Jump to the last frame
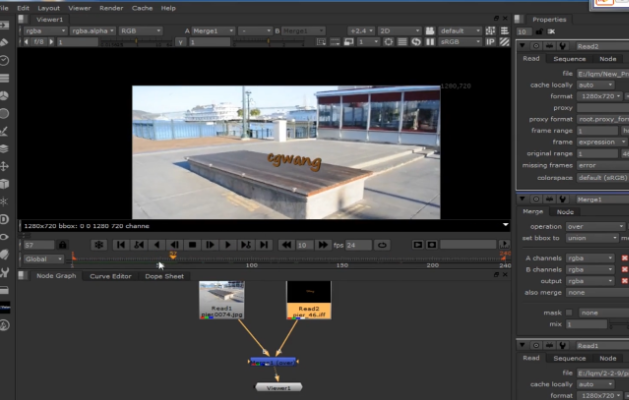The image size is (629, 400). click(x=264, y=244)
